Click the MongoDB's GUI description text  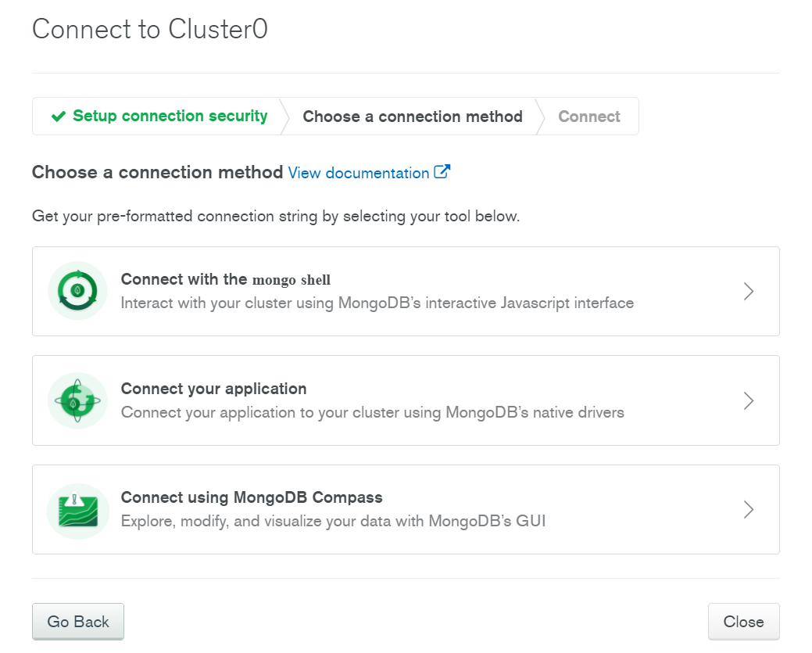tap(333, 521)
